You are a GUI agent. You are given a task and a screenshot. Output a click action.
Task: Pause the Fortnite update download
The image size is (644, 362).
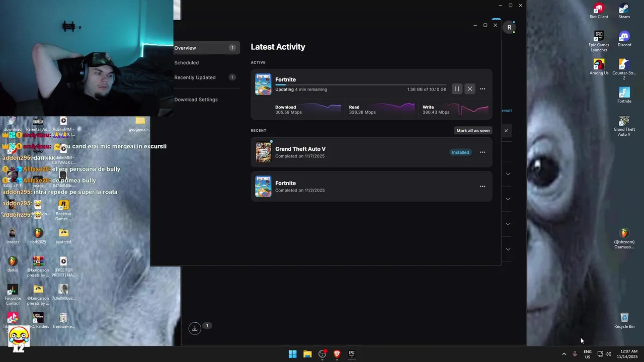click(457, 89)
